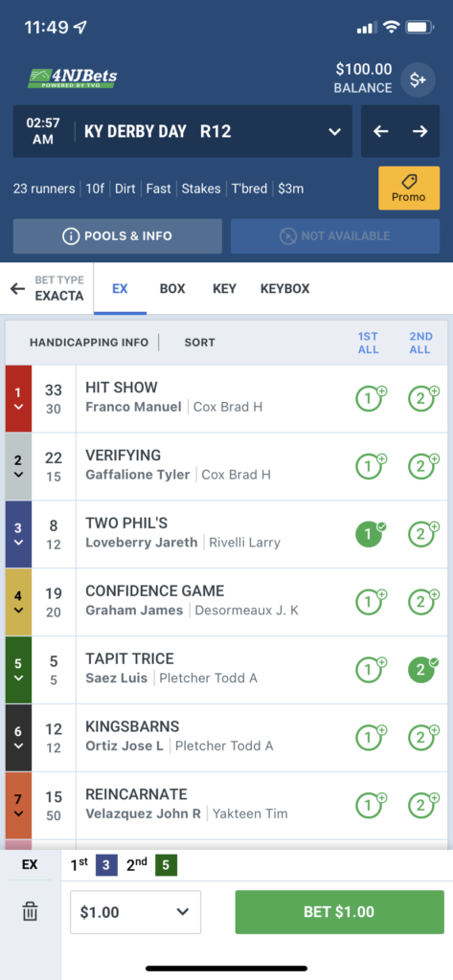This screenshot has height=980, width=453.
Task: Tap the add funds dollar icon
Action: (418, 80)
